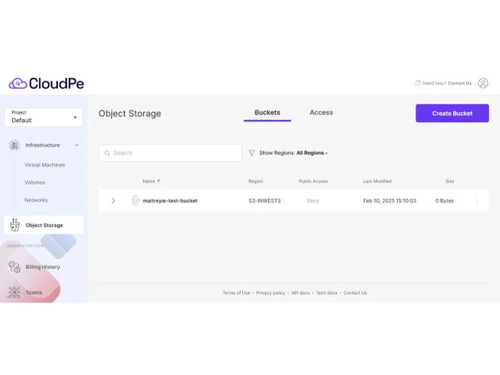
Task: Open Volumes in the sidebar
Action: [35, 182]
